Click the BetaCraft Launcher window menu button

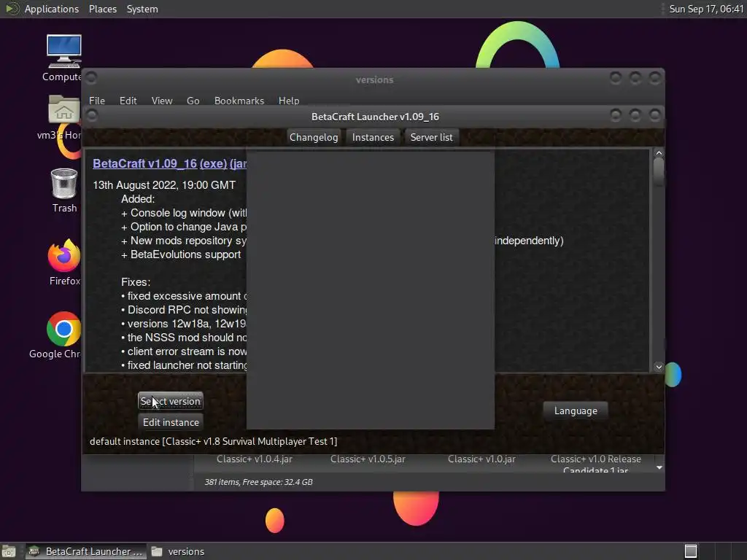pos(92,116)
